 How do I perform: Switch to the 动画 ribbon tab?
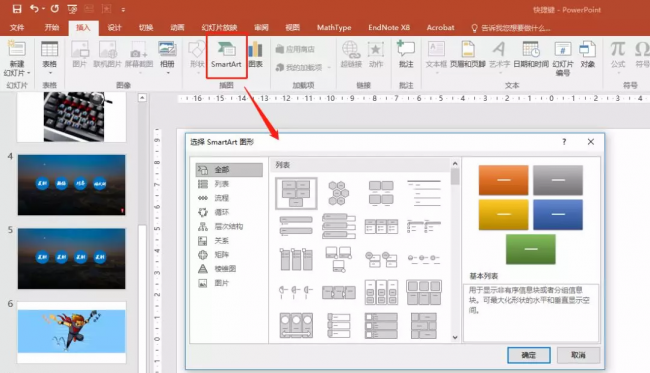177,28
